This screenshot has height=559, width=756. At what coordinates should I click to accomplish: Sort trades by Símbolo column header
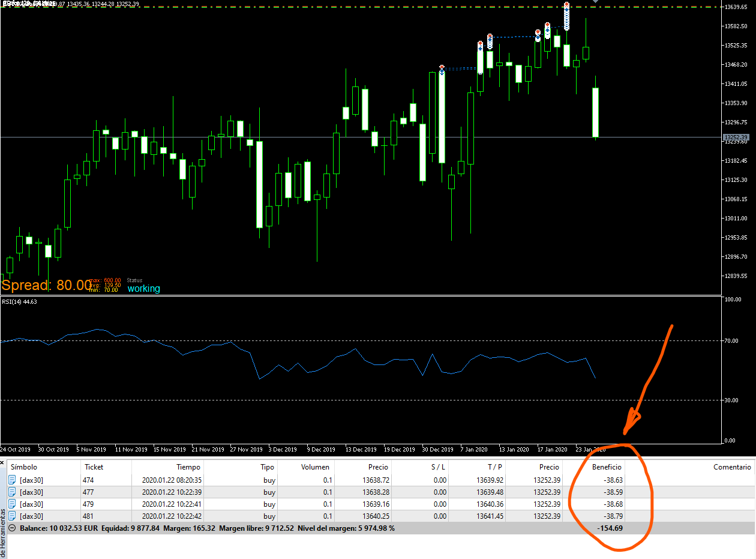pyautogui.click(x=24, y=467)
